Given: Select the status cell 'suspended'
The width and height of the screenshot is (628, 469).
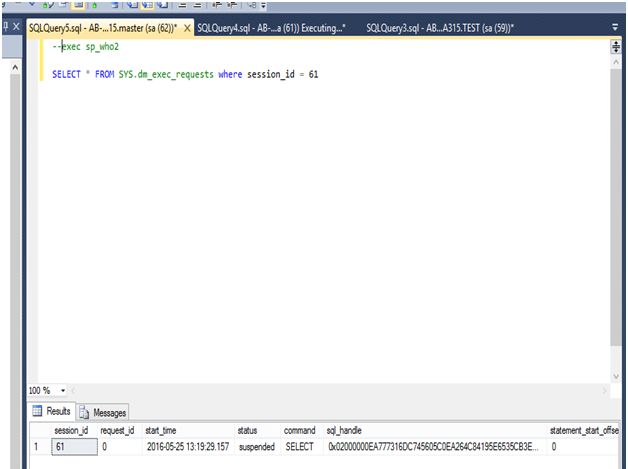Looking at the screenshot, I should point(257,447).
